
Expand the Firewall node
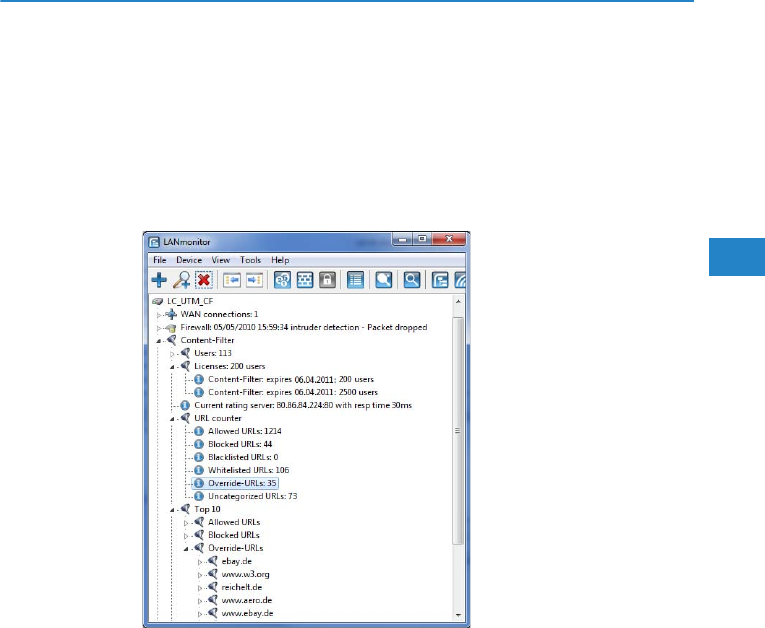click(159, 328)
